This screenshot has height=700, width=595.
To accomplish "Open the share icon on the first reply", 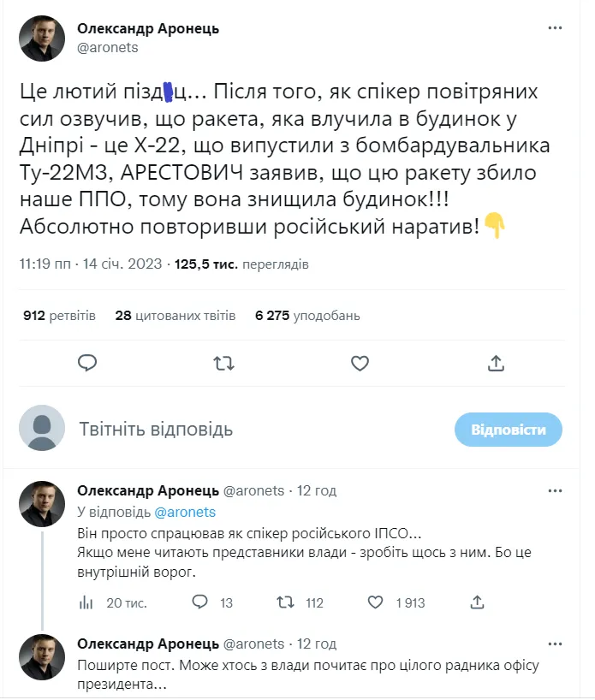I will click(x=477, y=602).
